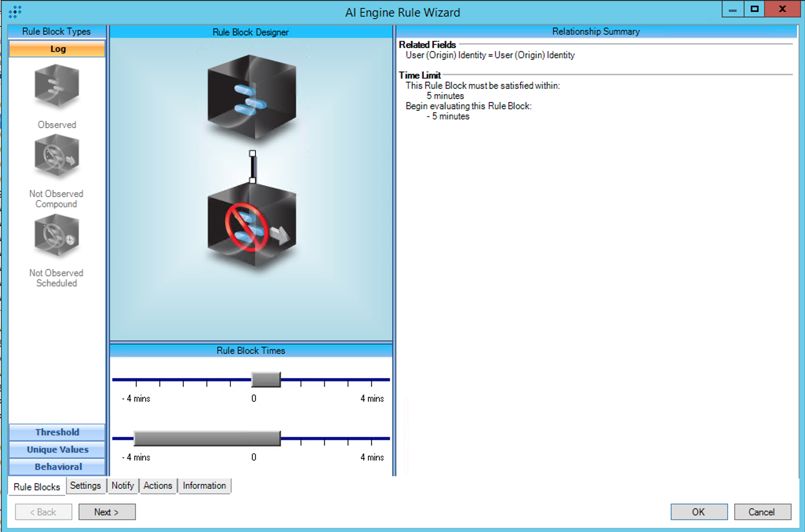
Task: Open the Actions tab
Action: [x=157, y=485]
